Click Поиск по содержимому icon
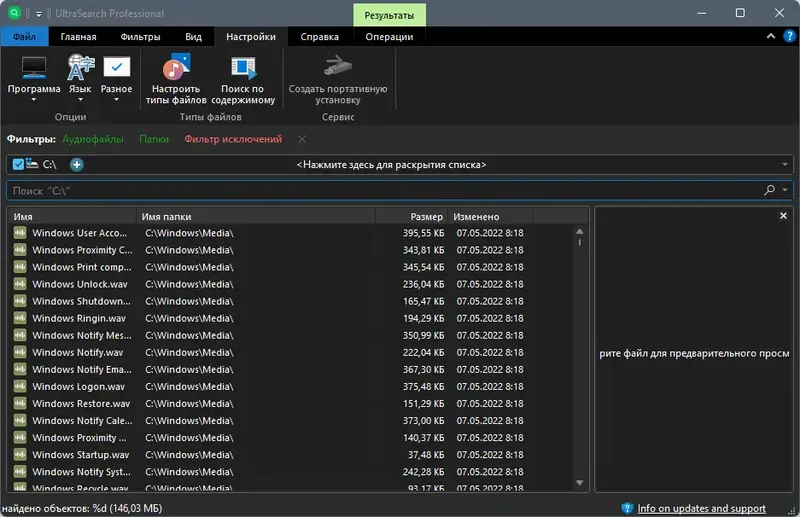This screenshot has height=517, width=800. [243, 67]
